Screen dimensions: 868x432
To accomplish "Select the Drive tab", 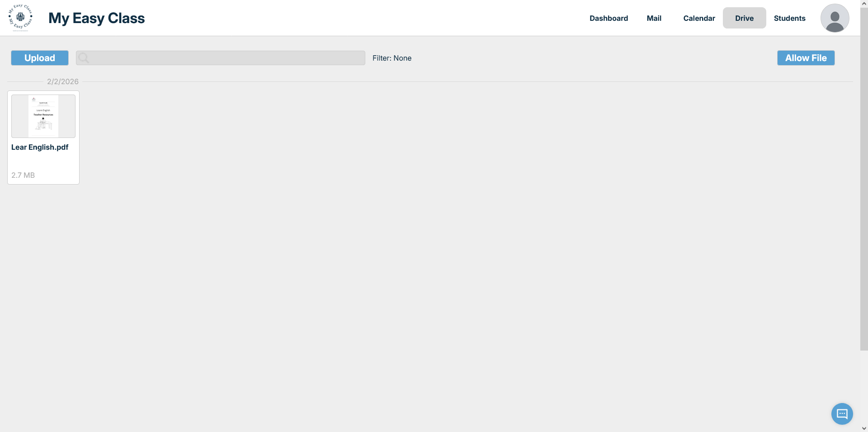I will 744,18.
